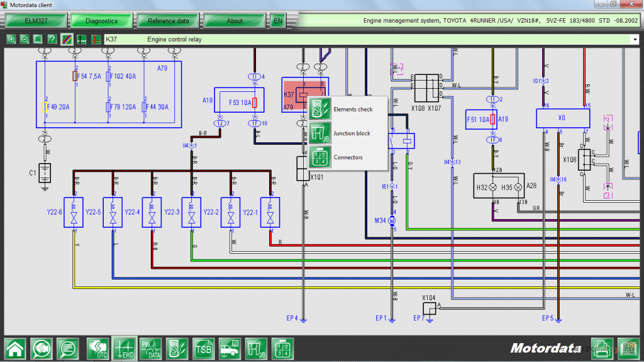Click the printer icon
Screen dimensions: 644x362
tap(602, 349)
